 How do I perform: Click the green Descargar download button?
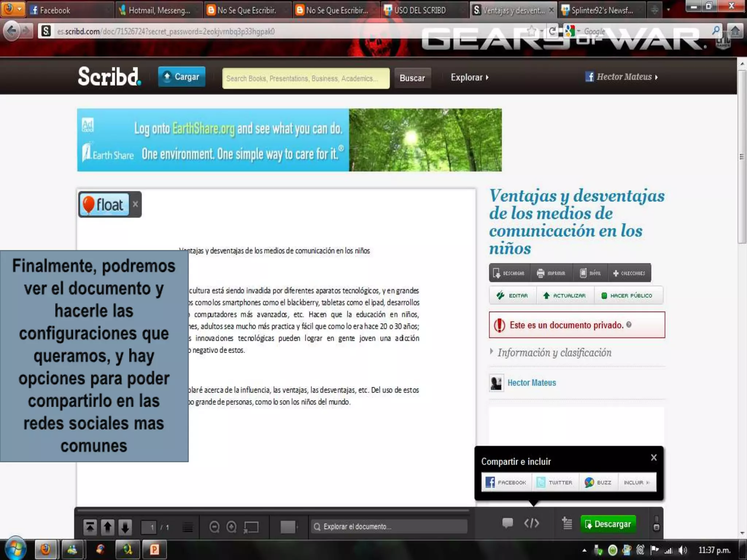click(x=608, y=524)
